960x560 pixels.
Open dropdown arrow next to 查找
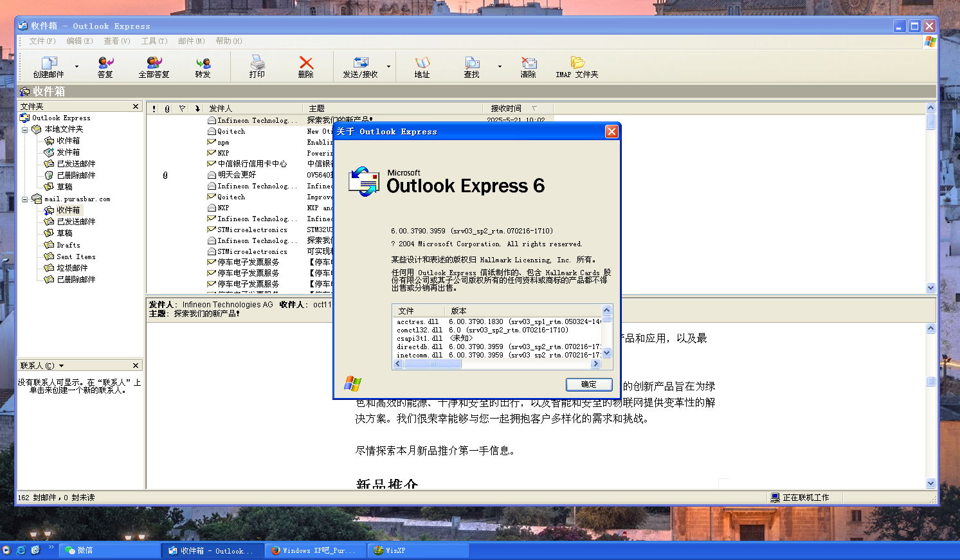[500, 66]
